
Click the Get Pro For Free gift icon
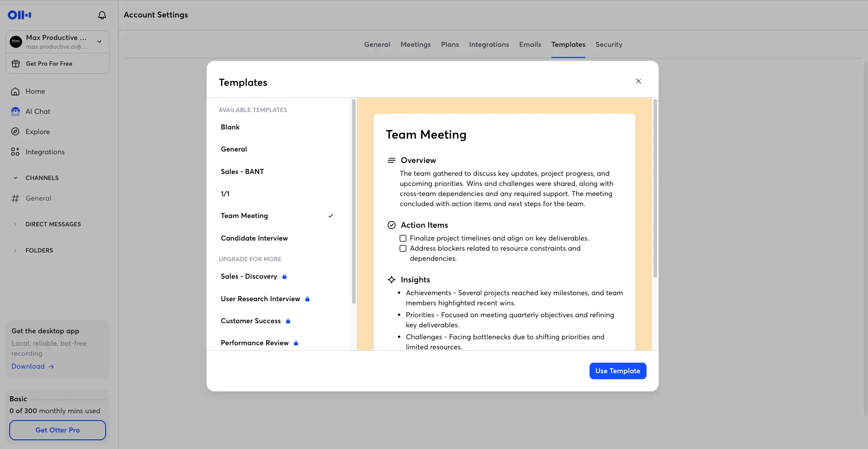tap(16, 63)
